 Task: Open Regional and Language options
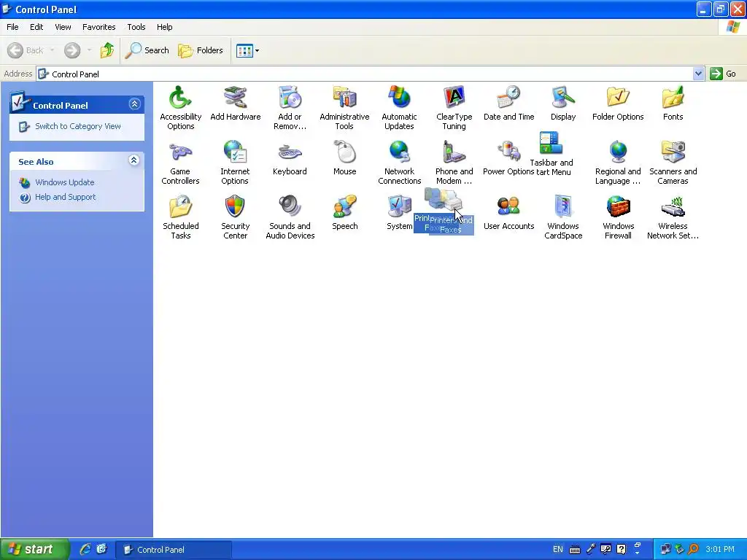618,153
